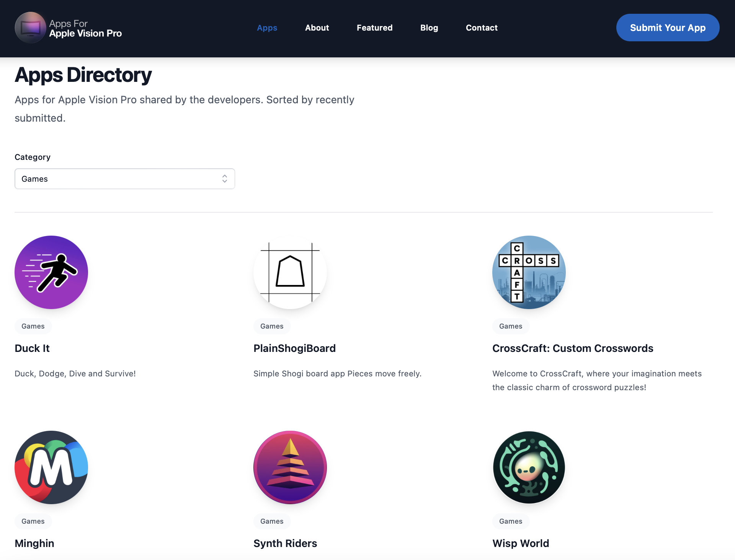Open the Duck It app icon
735x560 pixels.
(x=51, y=272)
